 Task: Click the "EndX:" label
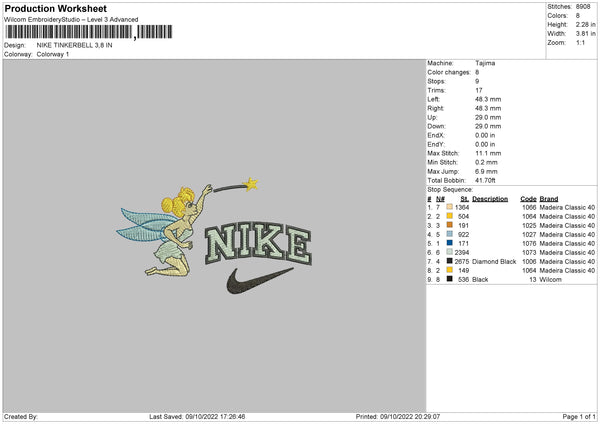click(x=436, y=135)
